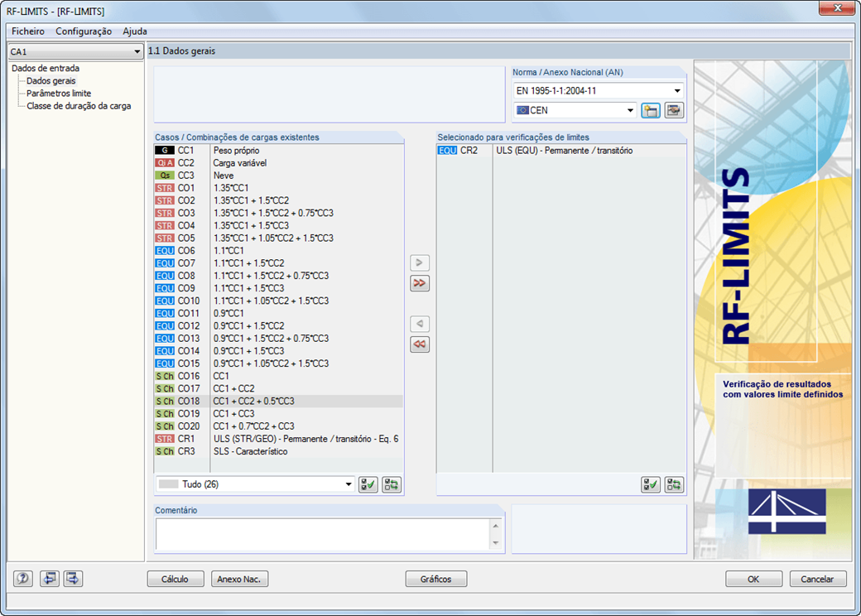Click the Gráficos button
Image resolution: width=861 pixels, height=616 pixels.
[x=436, y=579]
